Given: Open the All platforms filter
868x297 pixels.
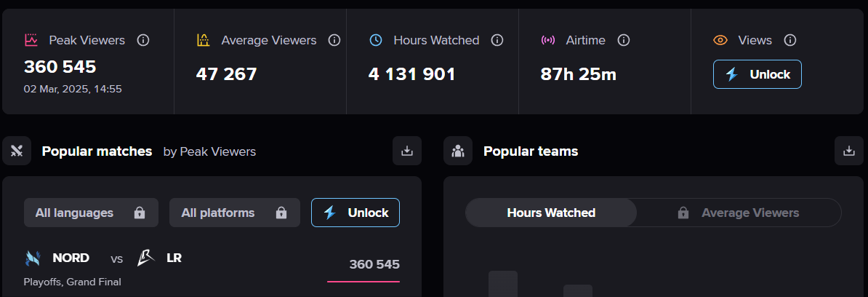Looking at the screenshot, I should (235, 213).
